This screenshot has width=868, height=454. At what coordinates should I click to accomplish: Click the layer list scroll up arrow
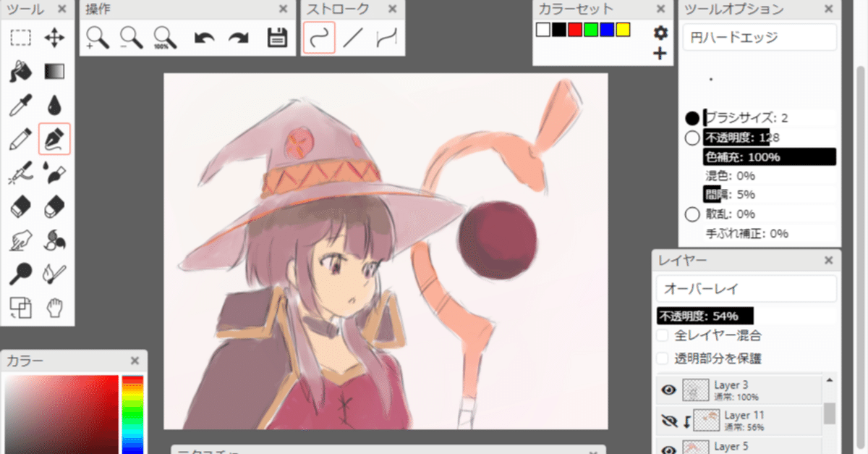point(829,379)
